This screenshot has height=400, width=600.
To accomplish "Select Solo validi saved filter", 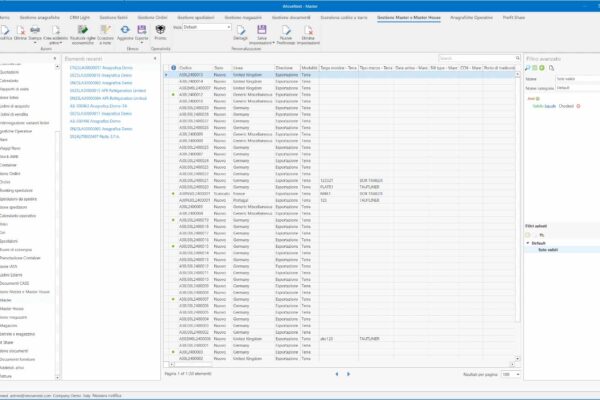I will click(x=548, y=250).
